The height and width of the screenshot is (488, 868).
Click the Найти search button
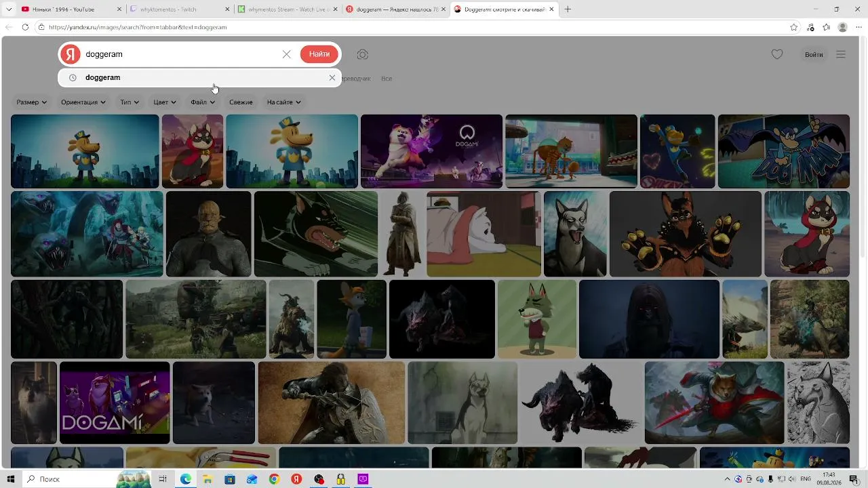[319, 54]
